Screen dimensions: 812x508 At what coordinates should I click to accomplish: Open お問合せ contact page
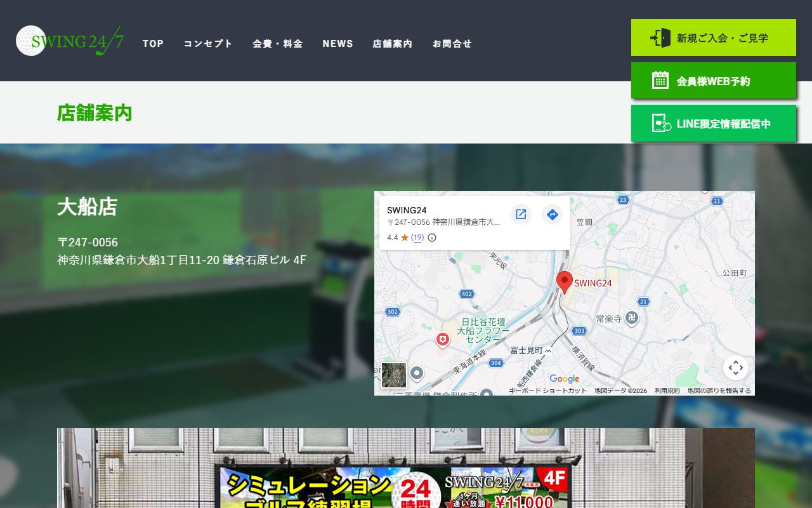[x=452, y=44]
